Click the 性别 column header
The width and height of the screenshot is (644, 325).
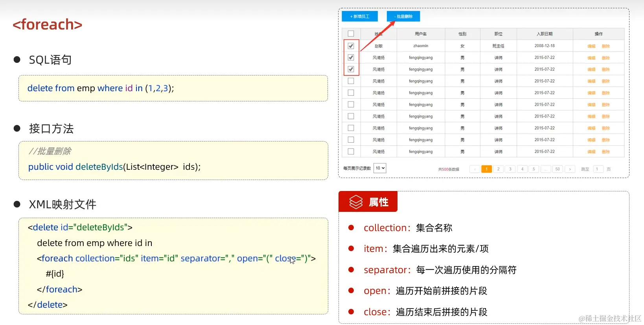[x=462, y=34]
